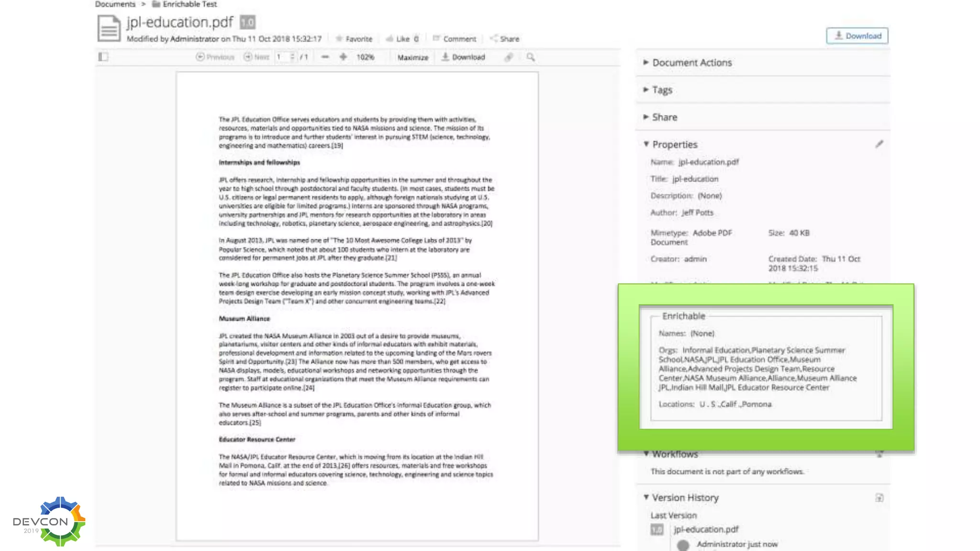The width and height of the screenshot is (980, 551).
Task: Click the search magnifier in viewer toolbar
Action: click(x=530, y=57)
